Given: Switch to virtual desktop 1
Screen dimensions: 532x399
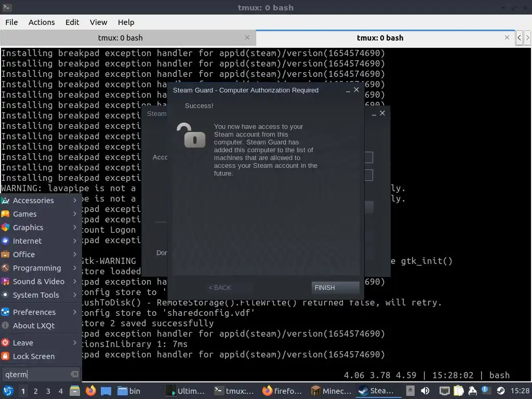Looking at the screenshot, I should [23, 391].
